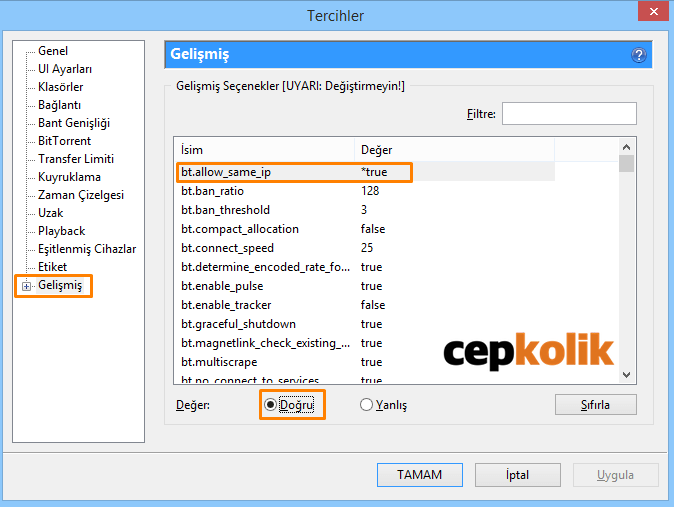This screenshot has height=507, width=674.
Task: Open the Etiket section
Action: click(x=52, y=267)
